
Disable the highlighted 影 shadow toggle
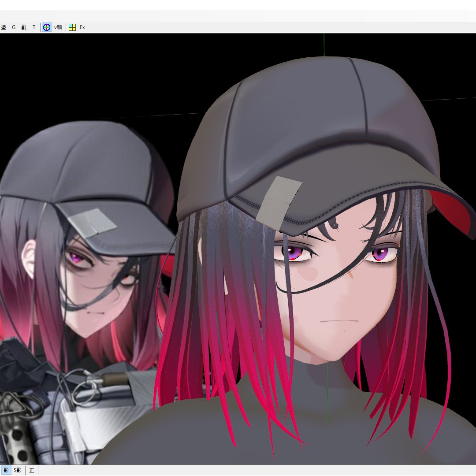(x=6, y=470)
